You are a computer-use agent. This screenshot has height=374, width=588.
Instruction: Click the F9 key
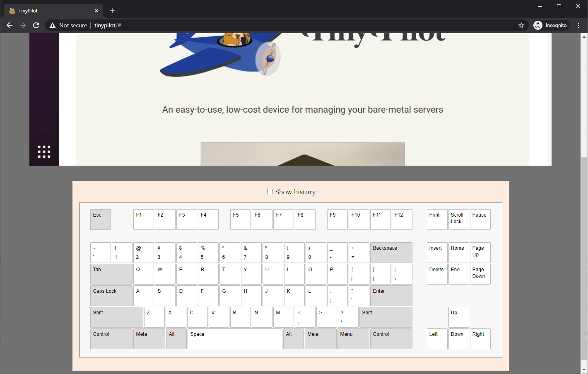pos(337,220)
